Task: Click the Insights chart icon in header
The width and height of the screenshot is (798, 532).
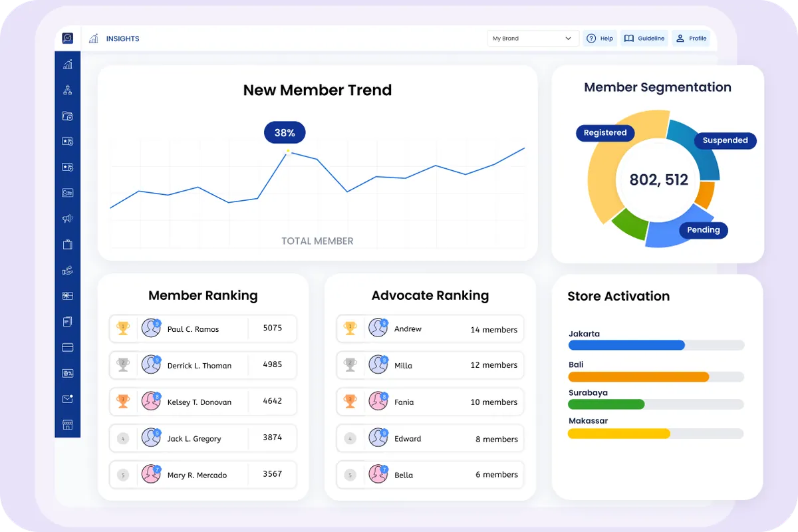Action: pos(94,39)
